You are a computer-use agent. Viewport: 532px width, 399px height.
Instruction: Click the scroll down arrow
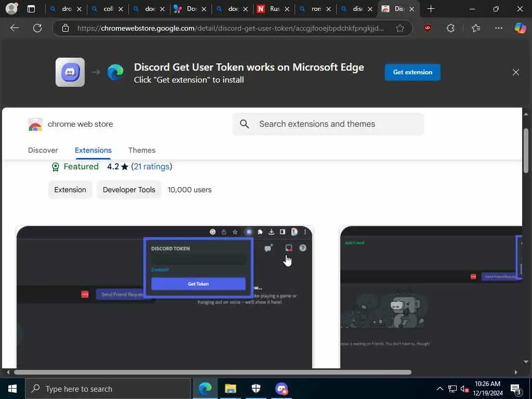coord(526,362)
